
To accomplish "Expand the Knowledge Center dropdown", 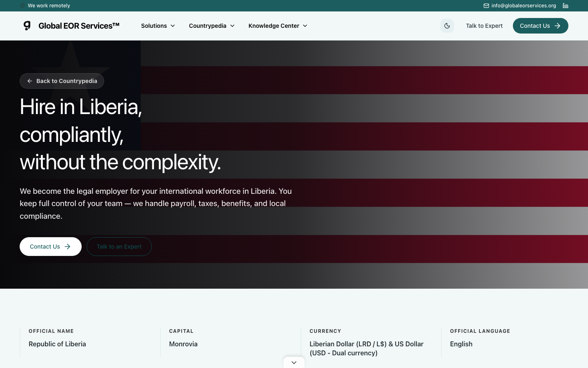I will 278,26.
